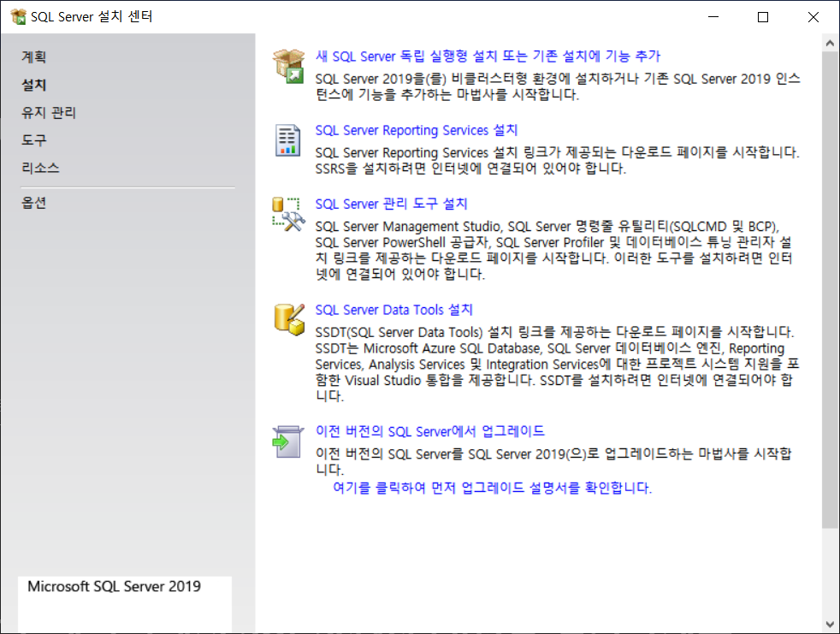Click the scrollbar down arrow

(x=830, y=625)
